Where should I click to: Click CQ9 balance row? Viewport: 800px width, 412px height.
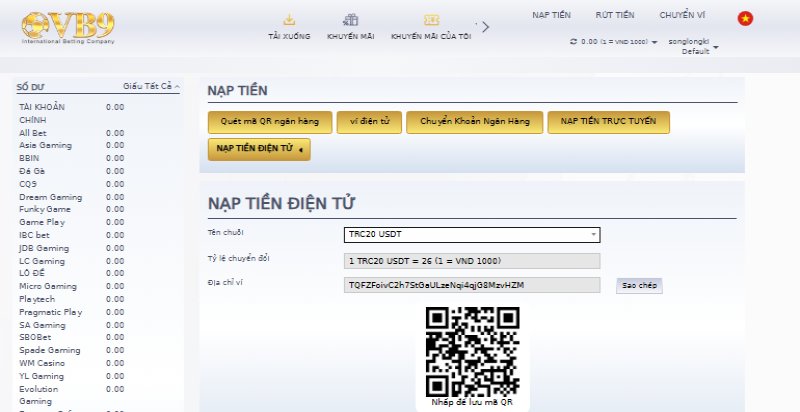coord(71,184)
